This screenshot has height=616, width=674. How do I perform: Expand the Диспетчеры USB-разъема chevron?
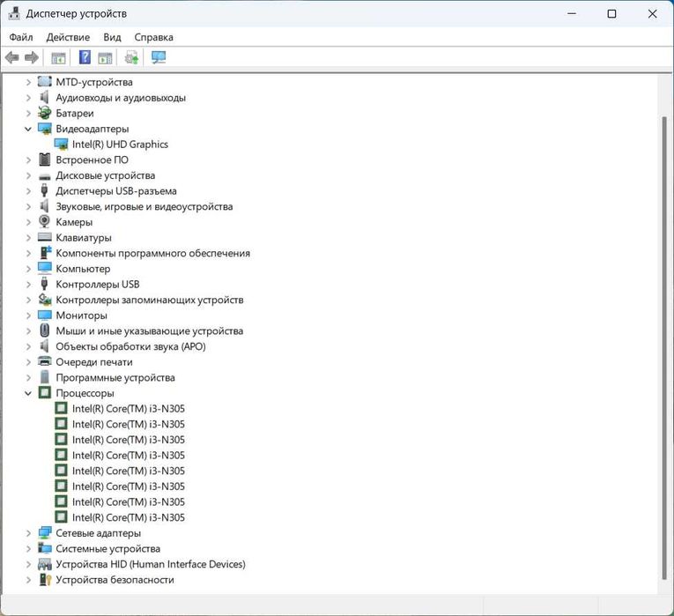(28, 191)
